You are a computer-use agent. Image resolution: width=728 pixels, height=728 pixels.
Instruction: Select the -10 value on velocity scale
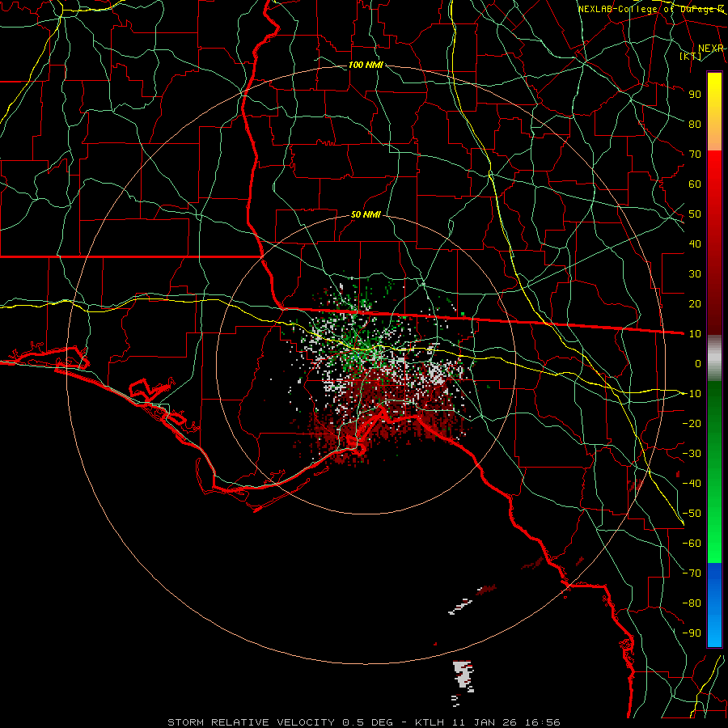coord(692,394)
